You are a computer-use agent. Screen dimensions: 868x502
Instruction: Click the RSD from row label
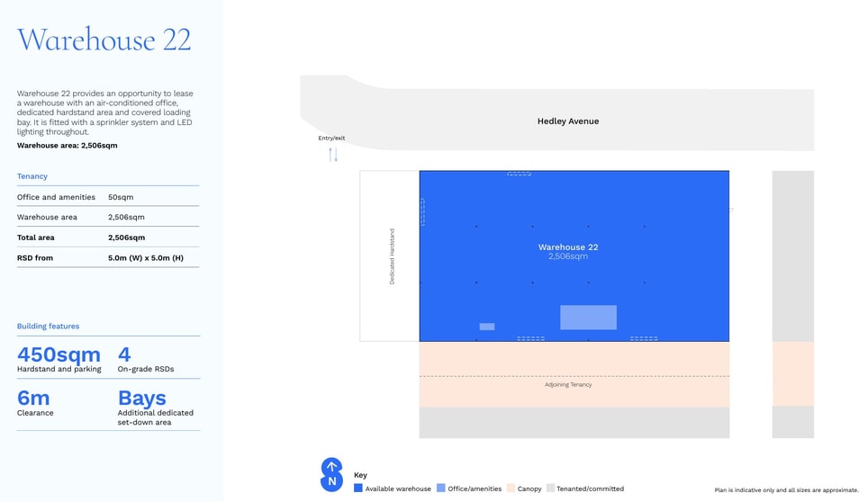click(35, 257)
